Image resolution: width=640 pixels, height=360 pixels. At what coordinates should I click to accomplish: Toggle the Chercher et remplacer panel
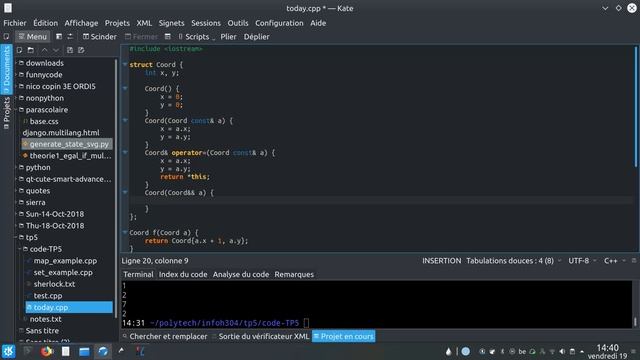165,337
